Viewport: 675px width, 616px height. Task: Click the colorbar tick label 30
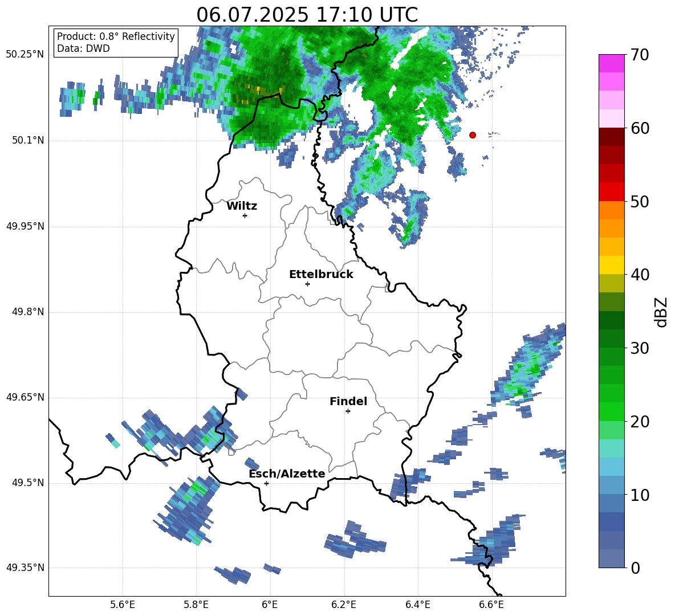coord(640,348)
